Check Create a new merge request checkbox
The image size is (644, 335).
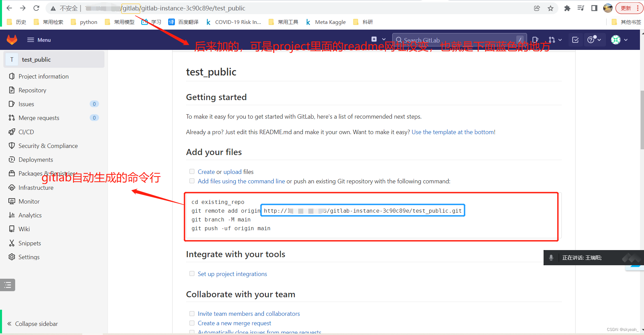[x=192, y=323]
